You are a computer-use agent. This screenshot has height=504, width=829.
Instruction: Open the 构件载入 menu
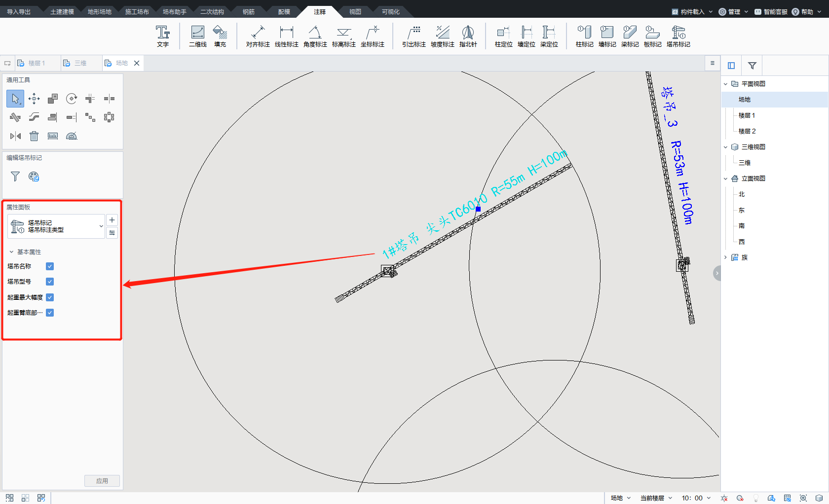coord(692,12)
